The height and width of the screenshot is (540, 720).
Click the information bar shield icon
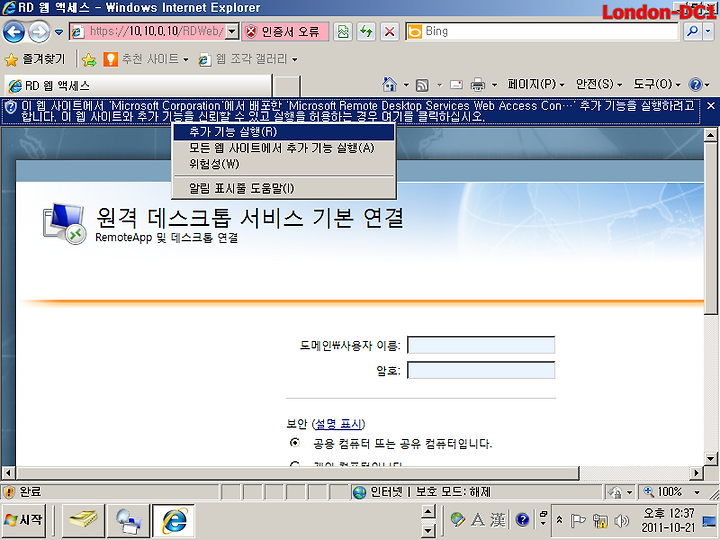[10, 107]
